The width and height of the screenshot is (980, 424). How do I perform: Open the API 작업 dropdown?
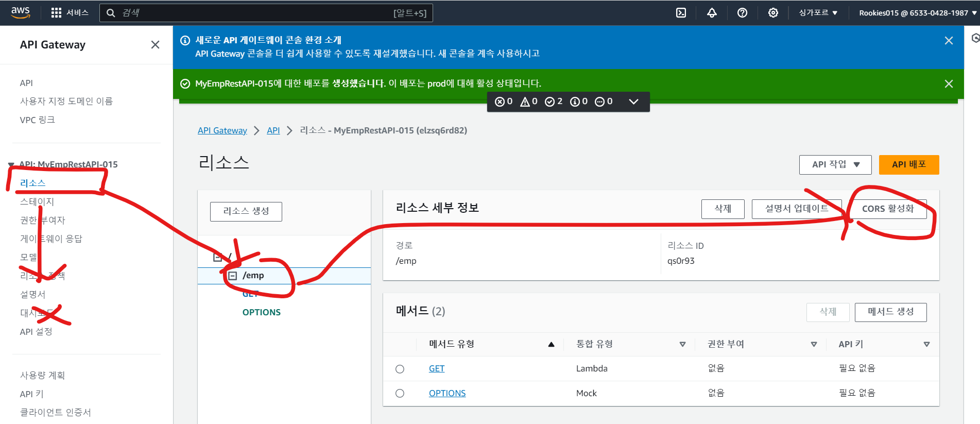tap(835, 164)
